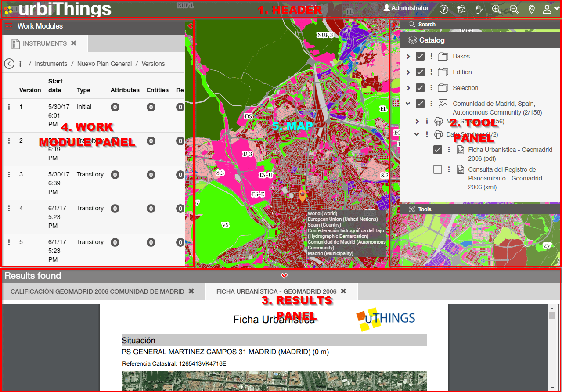Open three-dot menu for version 5 row
The height and width of the screenshot is (392, 562).
click(x=9, y=242)
